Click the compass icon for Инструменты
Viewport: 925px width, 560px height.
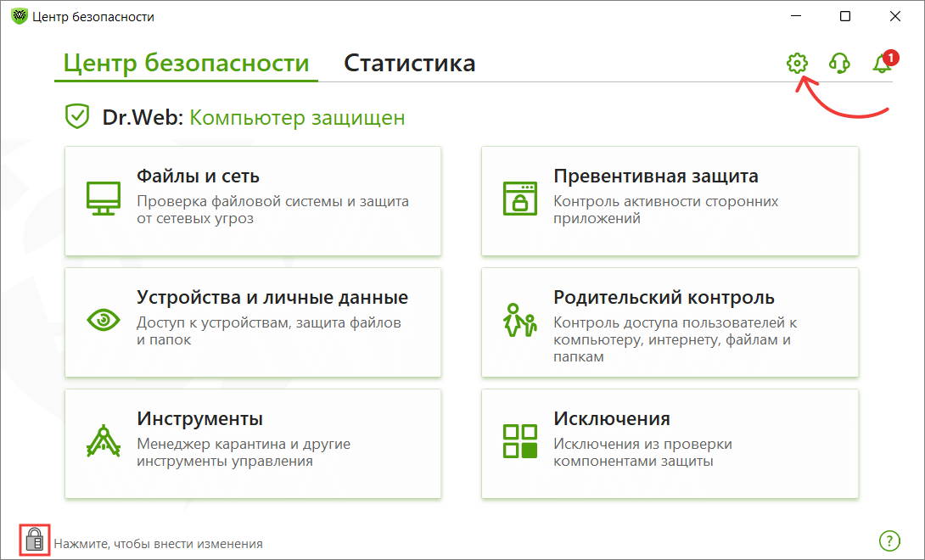click(x=104, y=441)
